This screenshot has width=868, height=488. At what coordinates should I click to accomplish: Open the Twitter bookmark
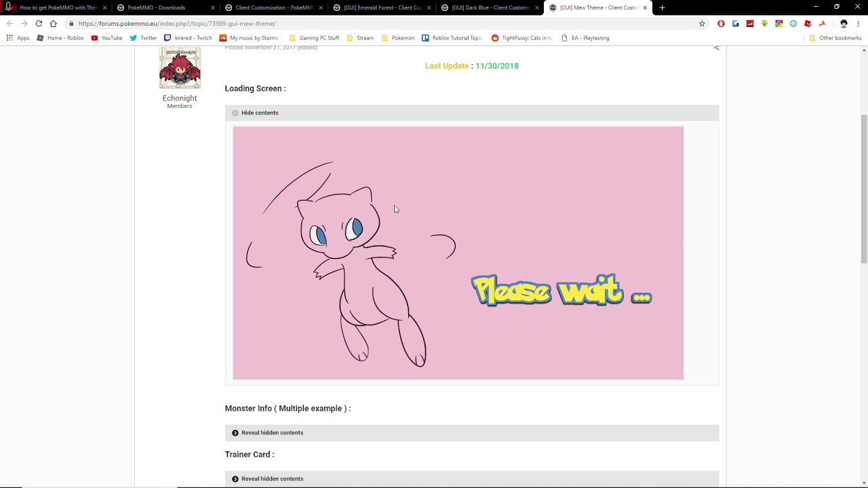tap(143, 38)
